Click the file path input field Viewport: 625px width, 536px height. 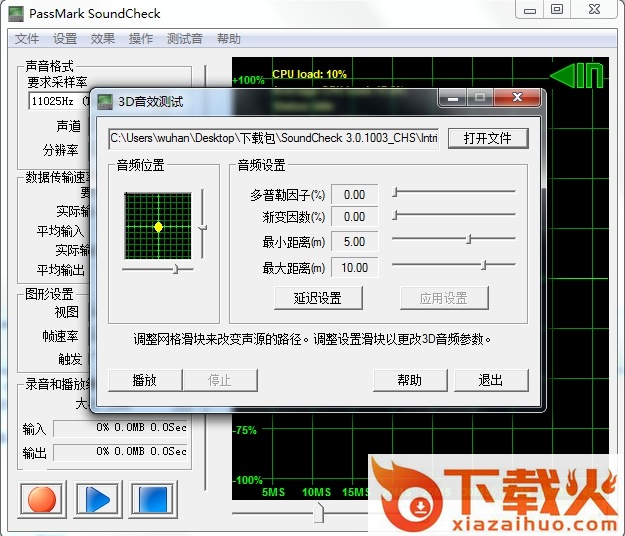click(x=273, y=138)
